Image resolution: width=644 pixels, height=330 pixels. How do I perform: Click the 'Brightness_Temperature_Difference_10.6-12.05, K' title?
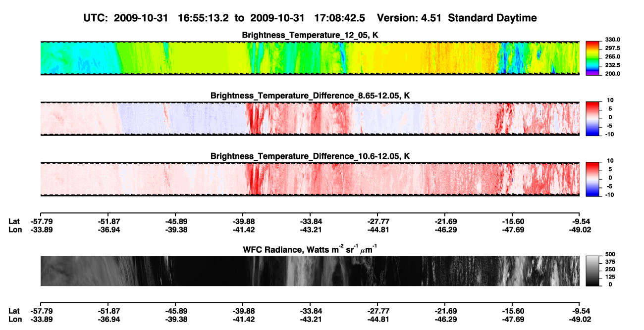(x=310, y=156)
